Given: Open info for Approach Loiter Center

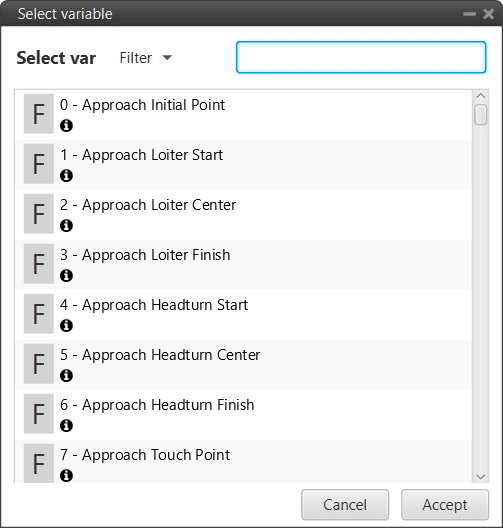Looking at the screenshot, I should [x=66, y=225].
